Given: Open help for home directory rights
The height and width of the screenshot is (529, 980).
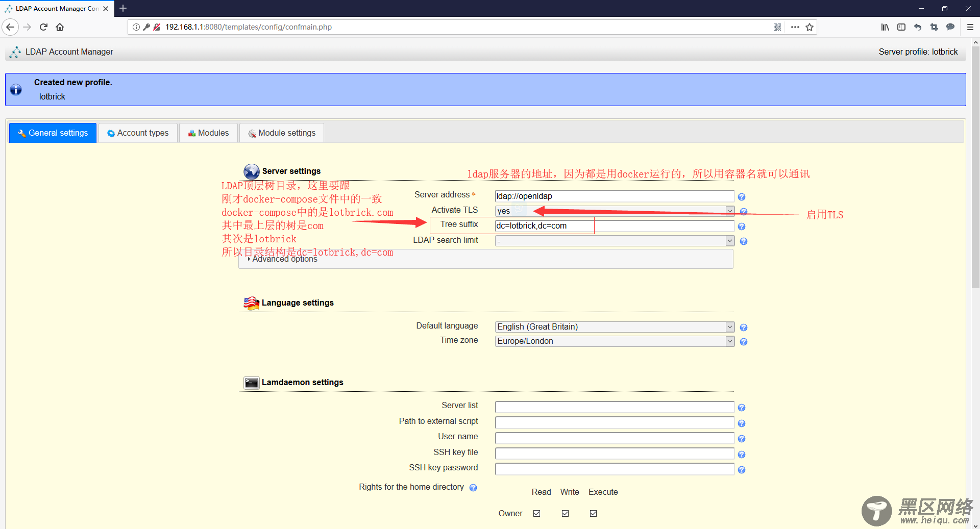Looking at the screenshot, I should (473, 488).
